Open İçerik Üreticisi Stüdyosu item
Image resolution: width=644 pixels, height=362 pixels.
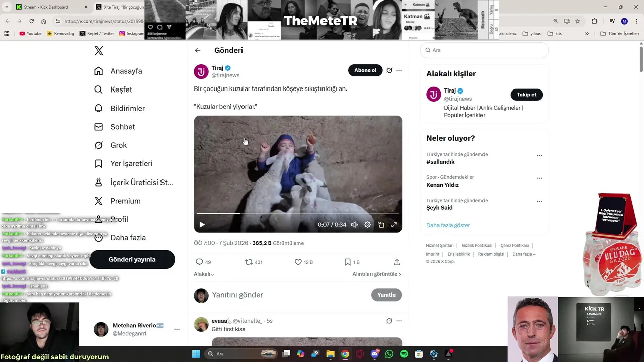tap(133, 182)
